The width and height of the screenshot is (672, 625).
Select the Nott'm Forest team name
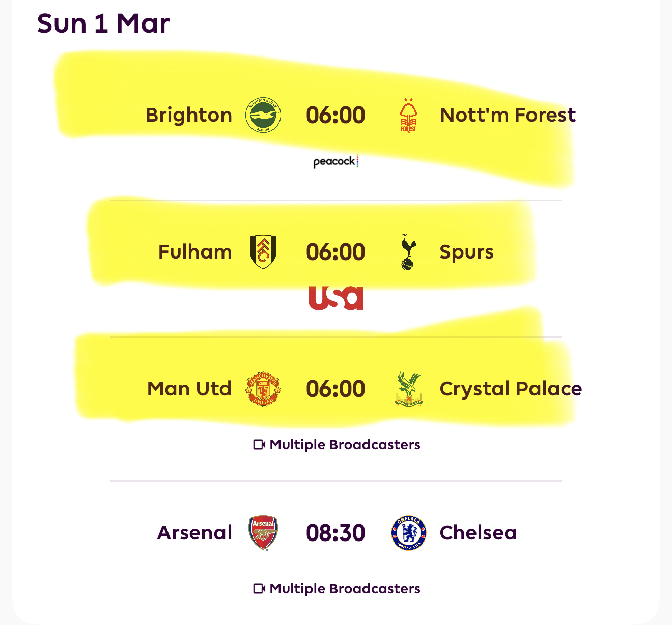pos(508,116)
